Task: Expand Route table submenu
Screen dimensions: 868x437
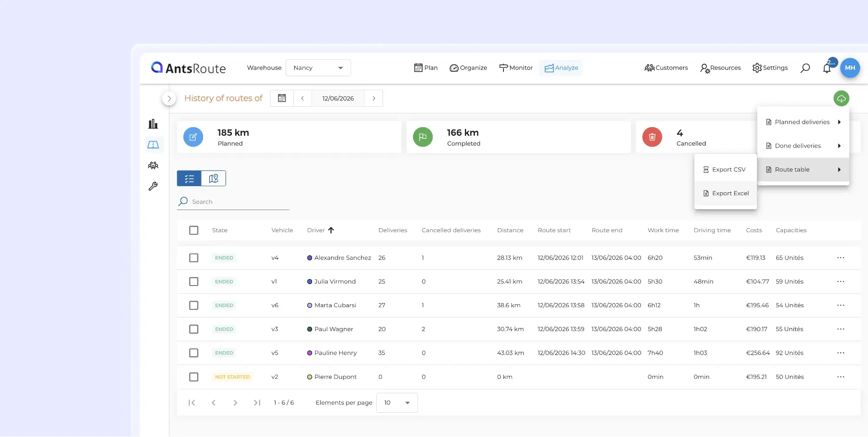Action: 803,170
